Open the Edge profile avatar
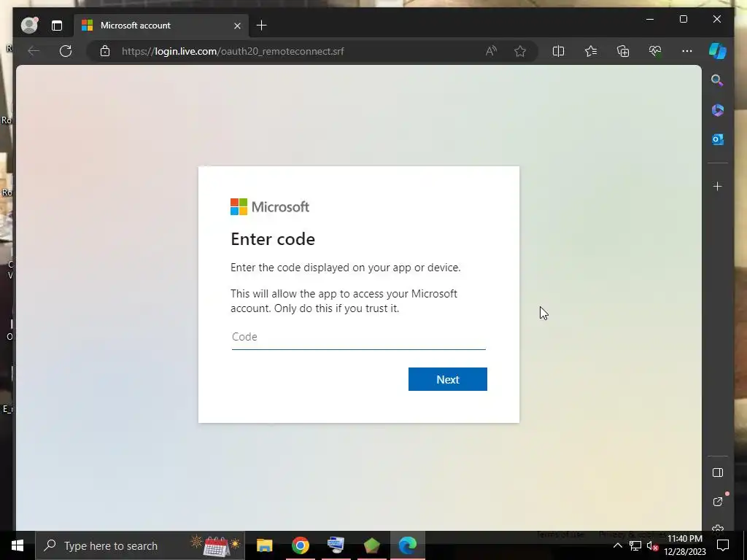747x560 pixels. [x=29, y=26]
